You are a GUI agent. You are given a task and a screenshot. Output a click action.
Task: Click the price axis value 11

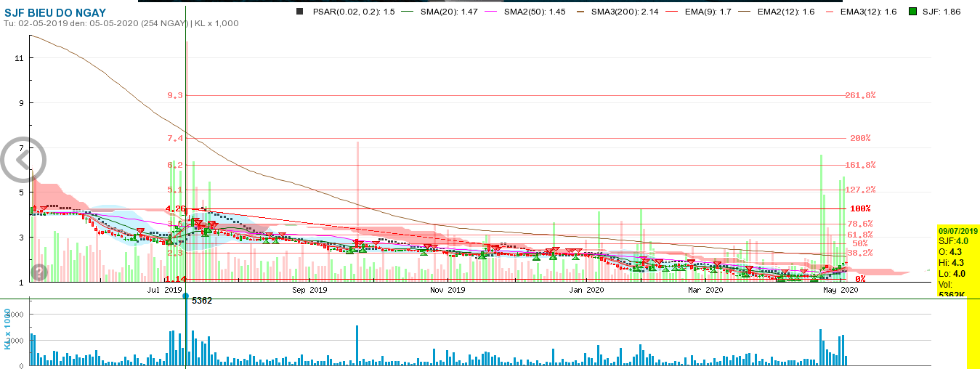[20, 57]
